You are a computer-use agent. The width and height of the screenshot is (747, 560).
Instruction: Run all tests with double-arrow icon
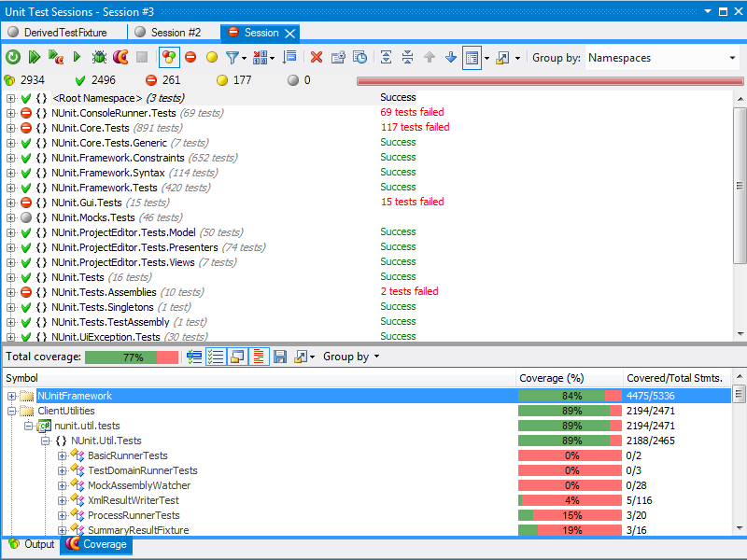point(35,58)
